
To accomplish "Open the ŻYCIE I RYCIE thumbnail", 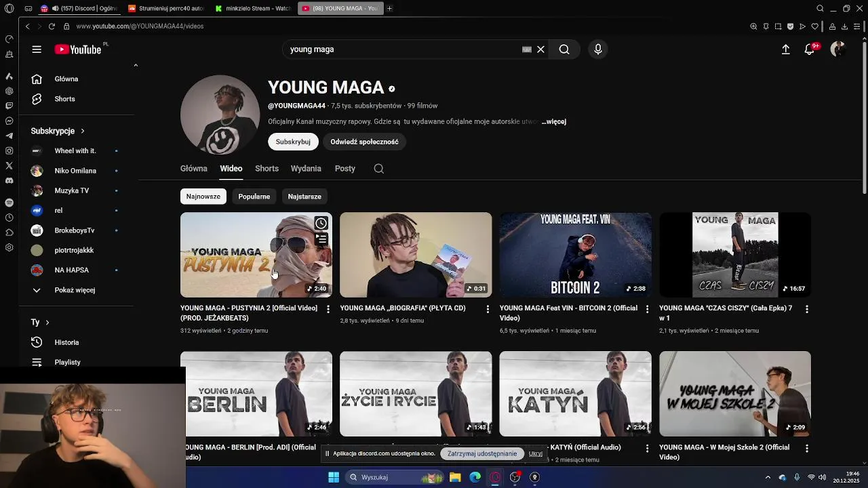I will pyautogui.click(x=416, y=394).
